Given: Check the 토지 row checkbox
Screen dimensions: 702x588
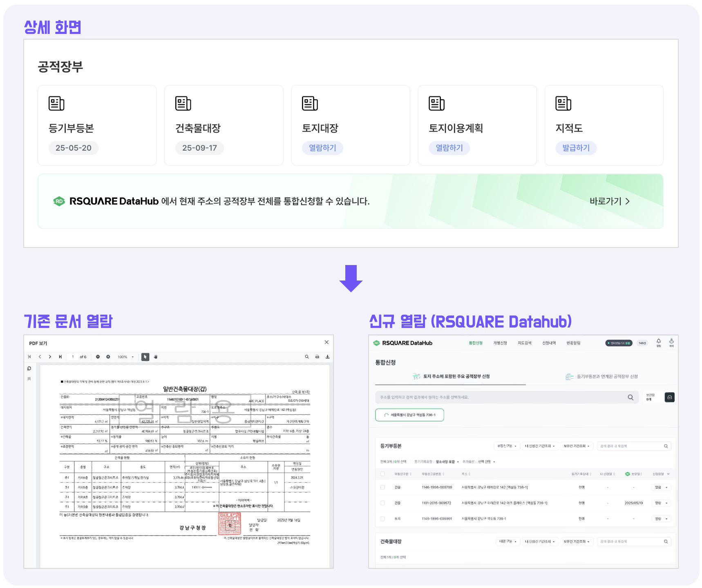Looking at the screenshot, I should (x=382, y=519).
